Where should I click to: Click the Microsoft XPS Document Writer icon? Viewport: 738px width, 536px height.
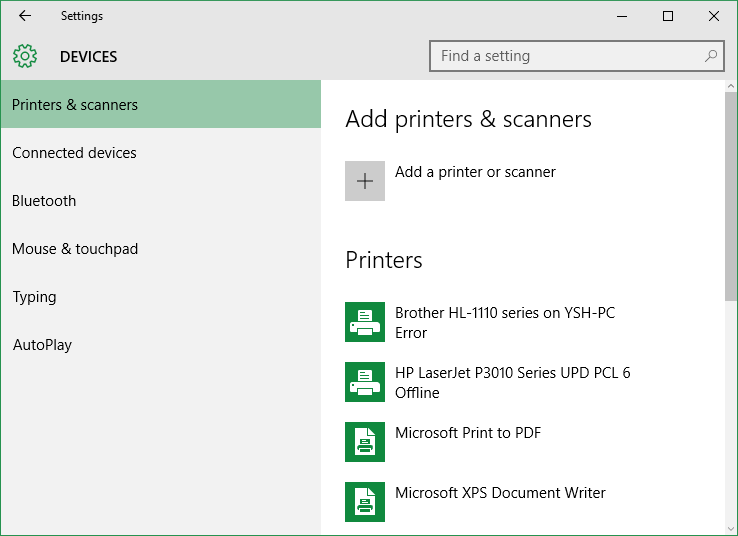[x=365, y=502]
